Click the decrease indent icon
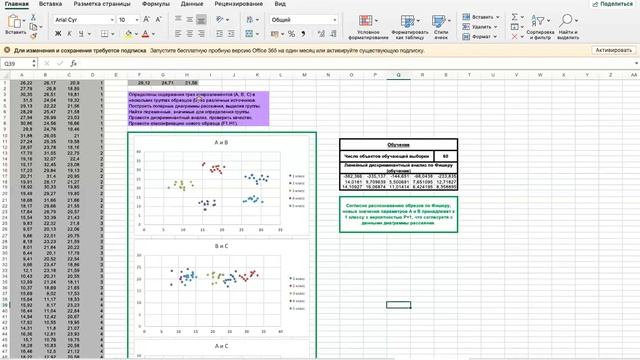Image resolution: width=640 pixels, height=360 pixels. pos(220,34)
